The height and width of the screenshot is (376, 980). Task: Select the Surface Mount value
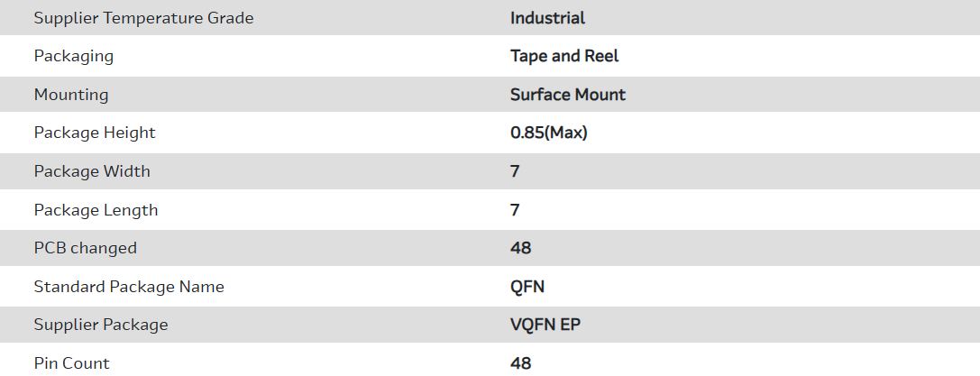tap(567, 95)
